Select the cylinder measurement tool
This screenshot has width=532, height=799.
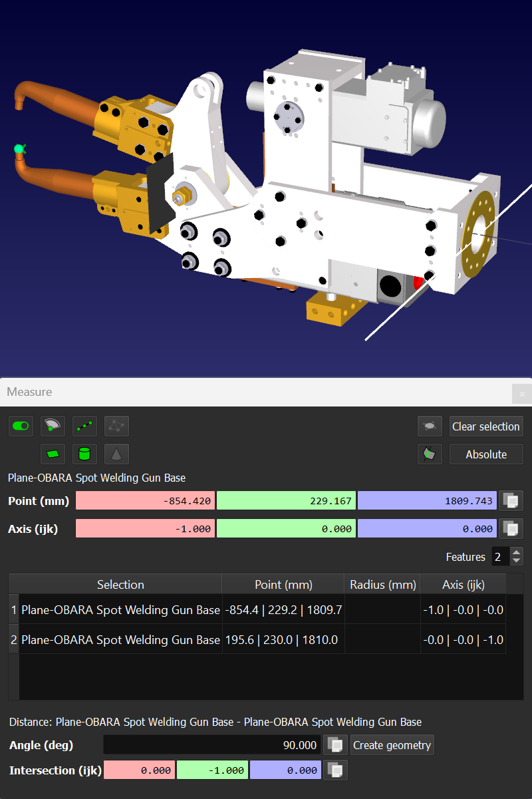[x=84, y=454]
